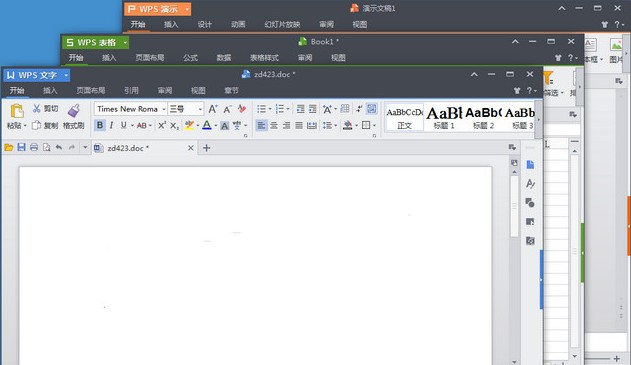This screenshot has width=631, height=365.
Task: Open the 公式 tab in WPS 表格
Action: 190,58
